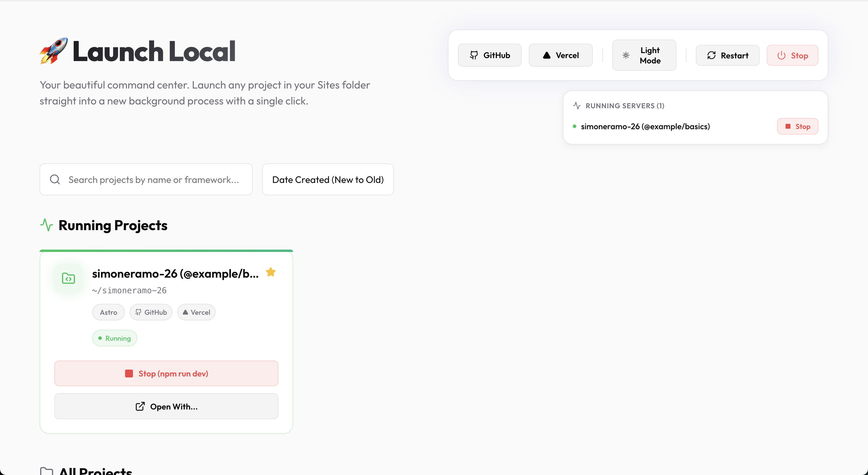The width and height of the screenshot is (868, 475).
Task: Open the Vercel link in the top toolbar
Action: 560,55
